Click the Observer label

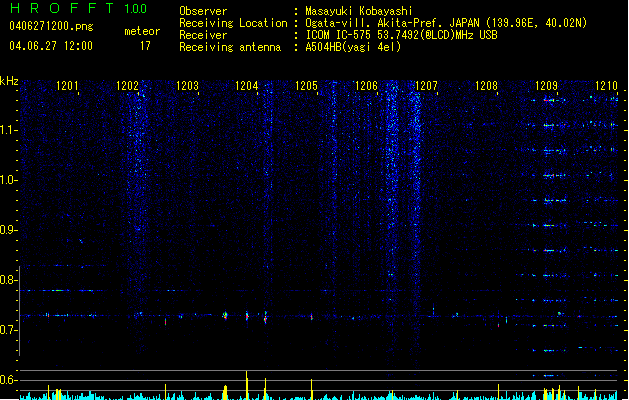tap(203, 11)
